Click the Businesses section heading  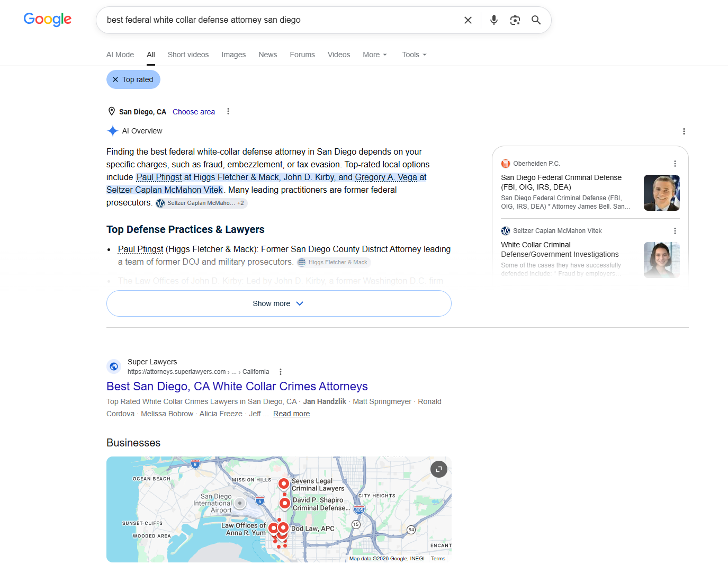click(x=133, y=443)
